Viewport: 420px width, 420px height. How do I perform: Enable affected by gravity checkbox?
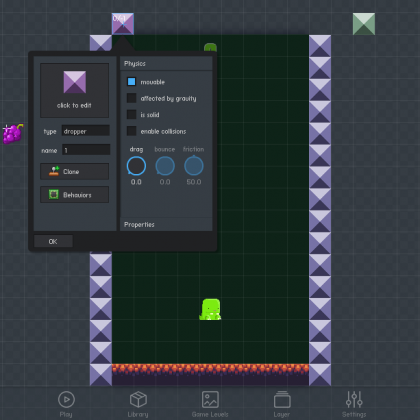click(131, 98)
